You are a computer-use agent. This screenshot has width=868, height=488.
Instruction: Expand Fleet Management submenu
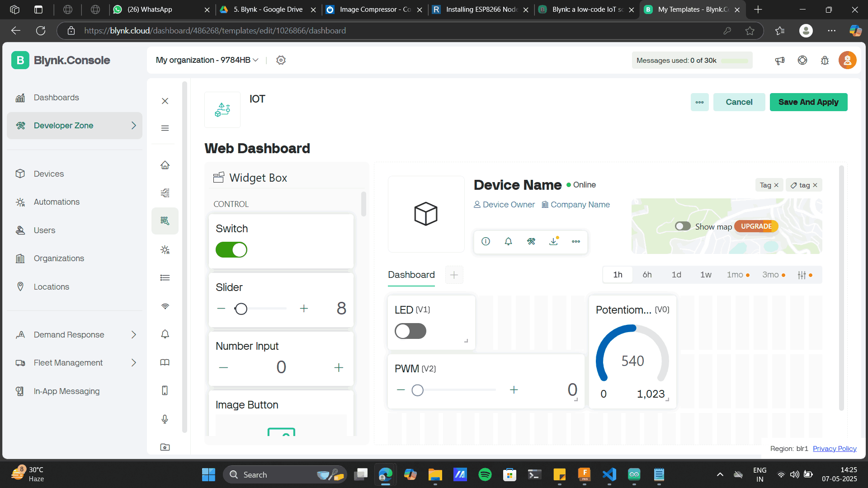coord(133,363)
